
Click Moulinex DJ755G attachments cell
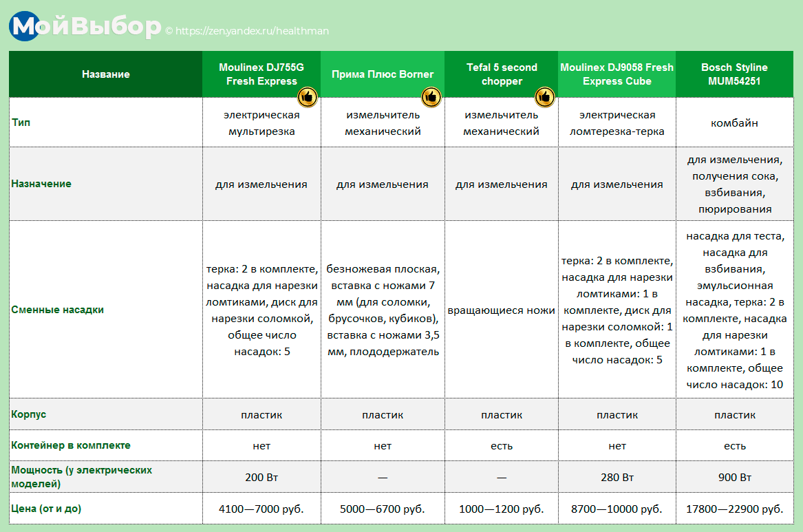point(261,310)
